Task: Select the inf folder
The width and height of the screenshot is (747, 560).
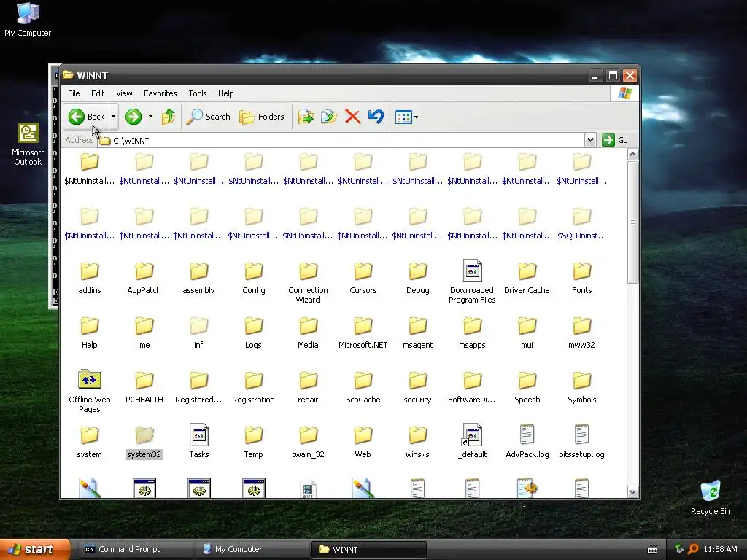Action: click(x=198, y=332)
